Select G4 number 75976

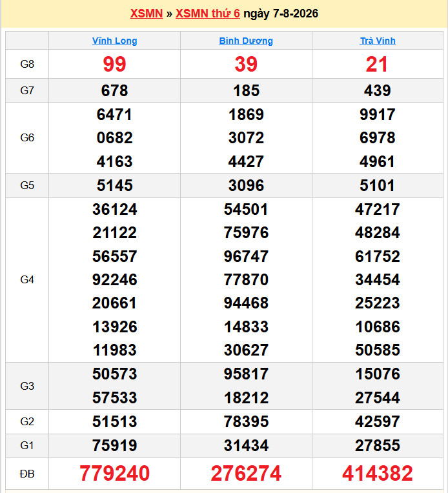point(246,233)
